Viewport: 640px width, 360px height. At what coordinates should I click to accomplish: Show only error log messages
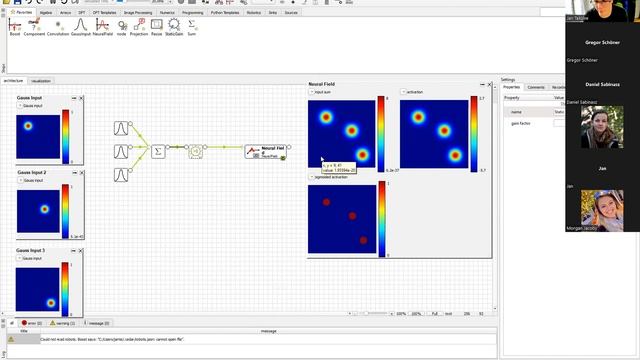[x=32, y=323]
